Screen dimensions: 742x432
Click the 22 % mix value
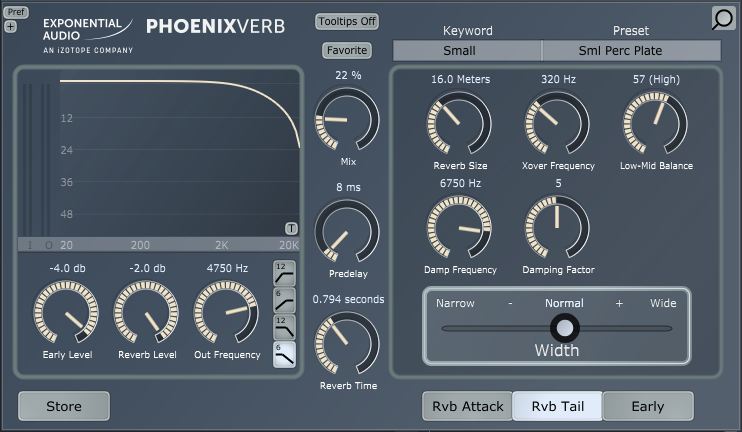coord(348,75)
